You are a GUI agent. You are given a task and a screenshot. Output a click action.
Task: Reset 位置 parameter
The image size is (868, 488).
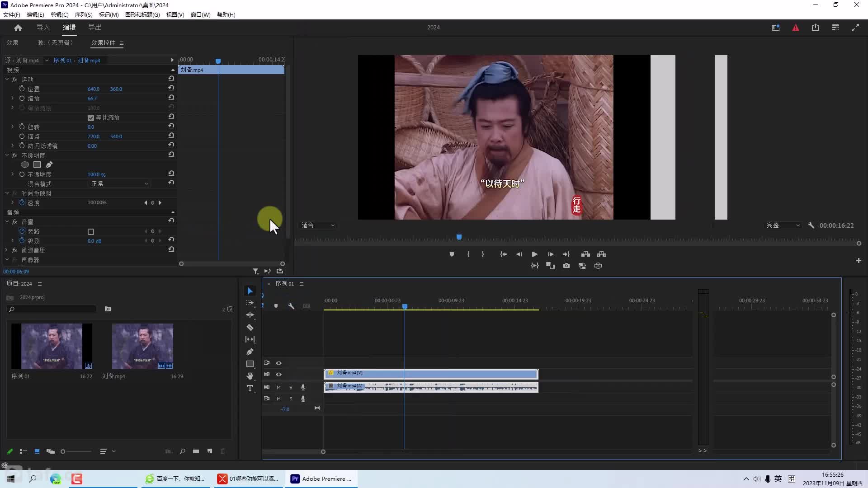pos(171,88)
